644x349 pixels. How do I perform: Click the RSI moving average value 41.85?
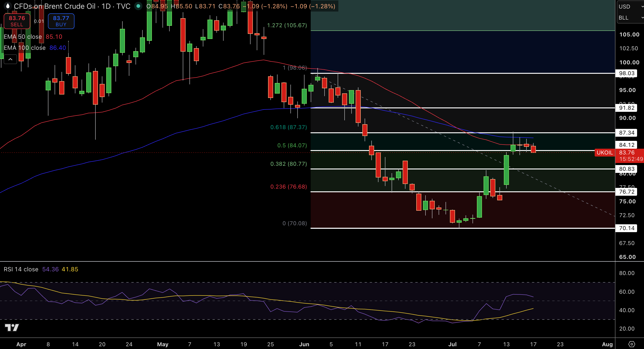click(70, 269)
